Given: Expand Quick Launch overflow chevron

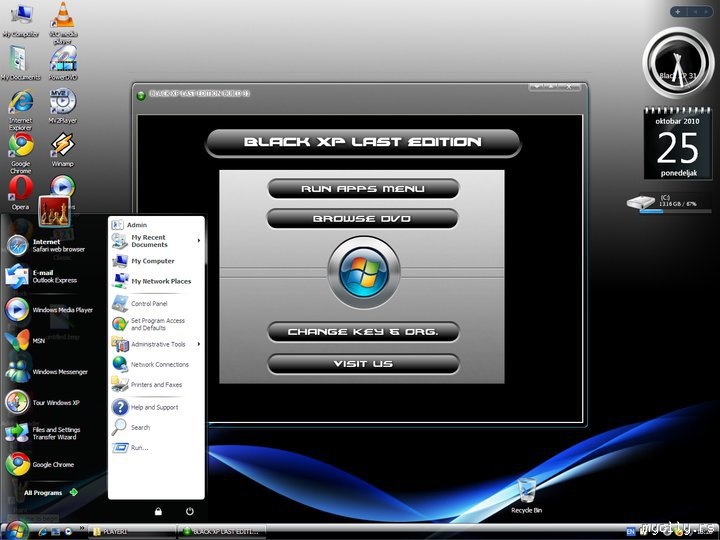Looking at the screenshot, I should coord(82,528).
